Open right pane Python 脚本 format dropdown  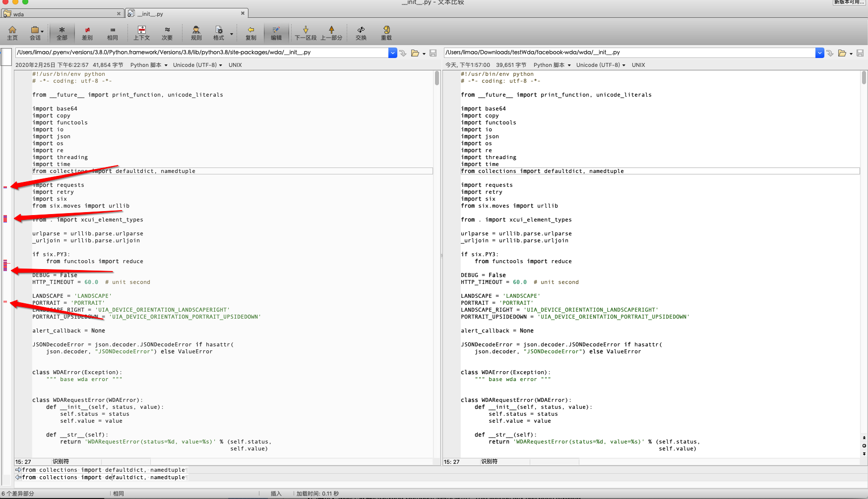tap(552, 65)
